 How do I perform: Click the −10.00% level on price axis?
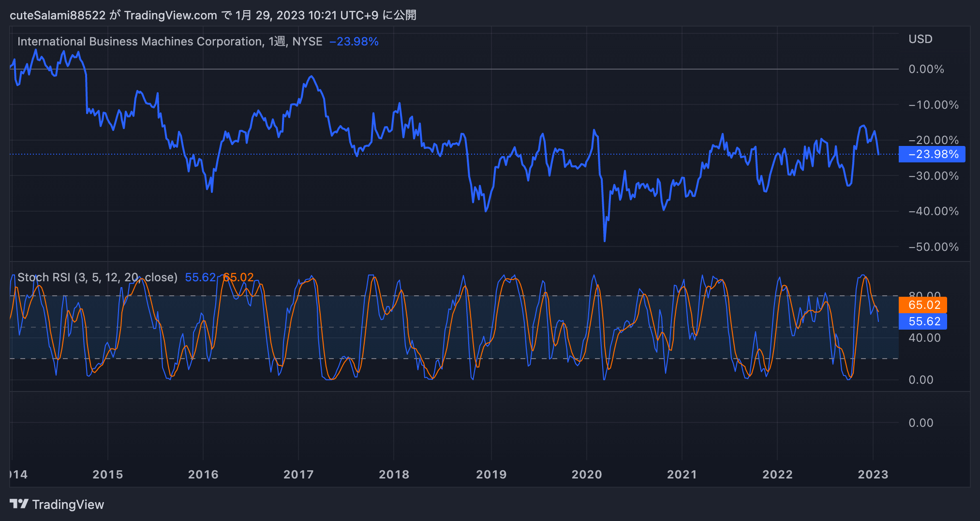(933, 105)
